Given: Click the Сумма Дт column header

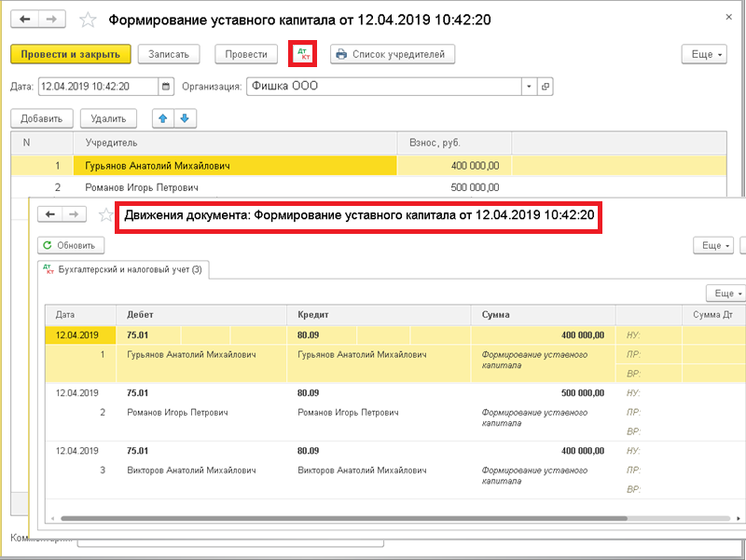Looking at the screenshot, I should tap(713, 315).
